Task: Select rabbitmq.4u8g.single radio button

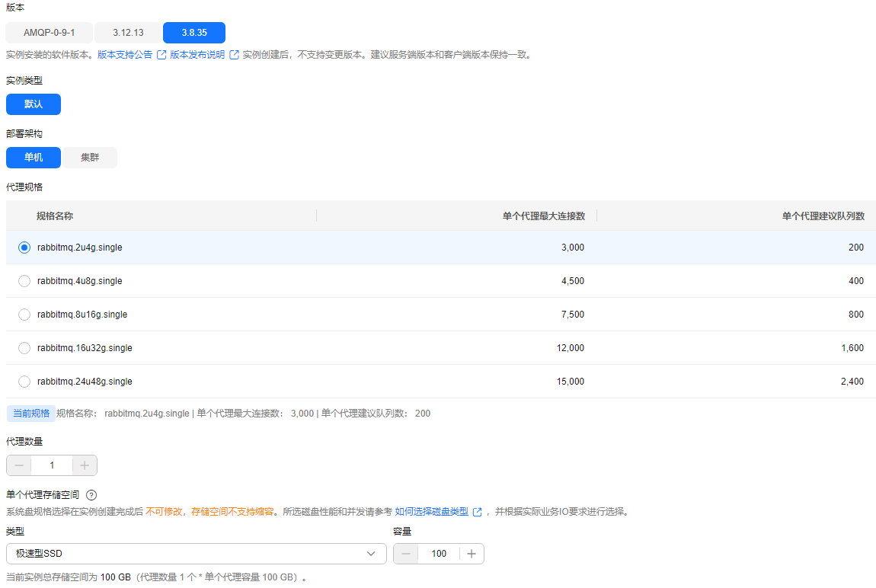Action: click(24, 281)
